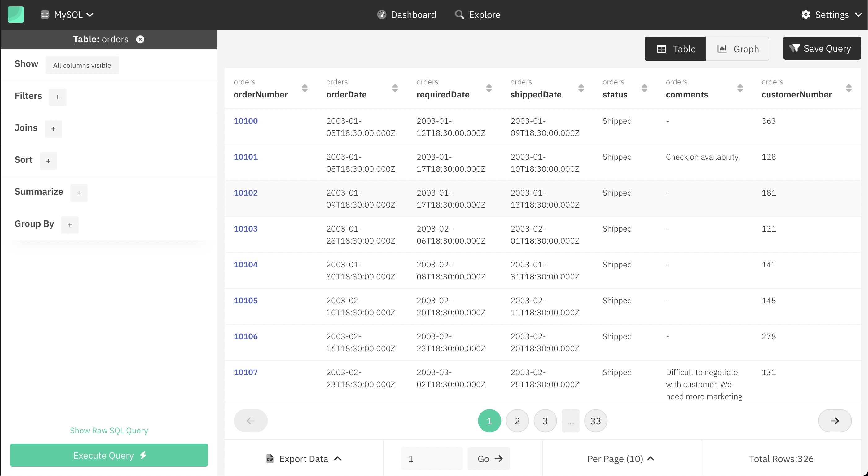The height and width of the screenshot is (476, 868).
Task: Sort by the customerNumber column arrows
Action: 849,88
